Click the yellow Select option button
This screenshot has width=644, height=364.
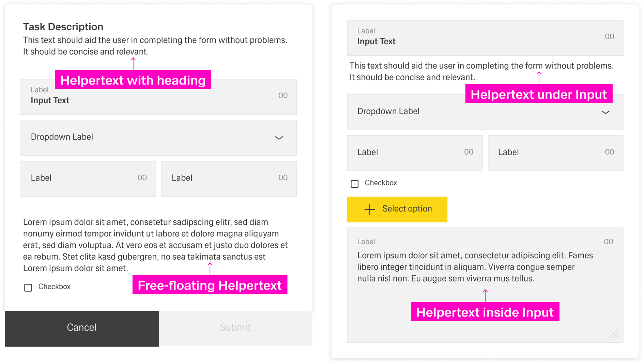coord(397,209)
